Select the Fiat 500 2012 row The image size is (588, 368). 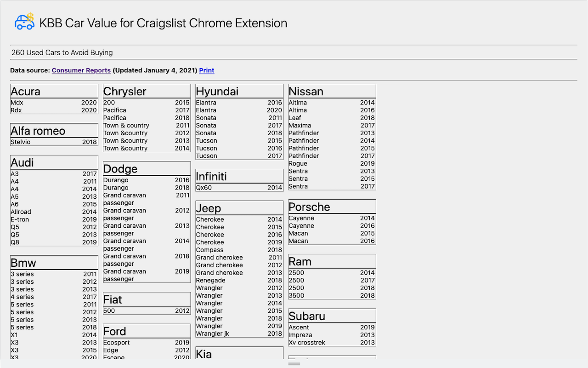click(x=147, y=311)
